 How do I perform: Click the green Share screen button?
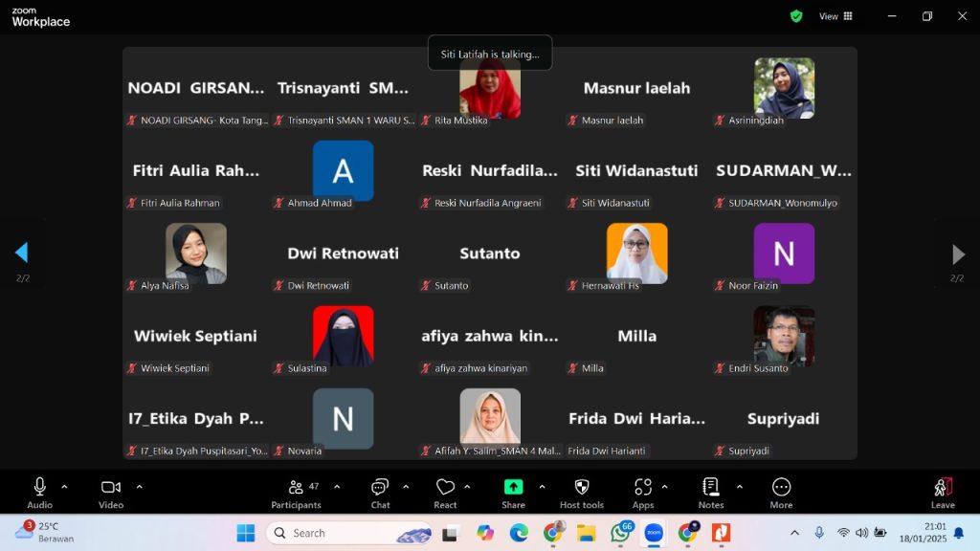[x=513, y=492]
